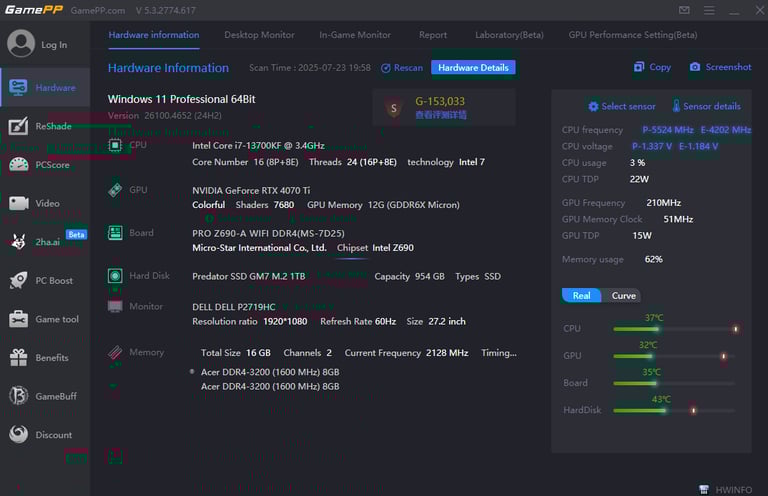Click the HWINFO logo icon
The width and height of the screenshot is (768, 496).
point(704,489)
